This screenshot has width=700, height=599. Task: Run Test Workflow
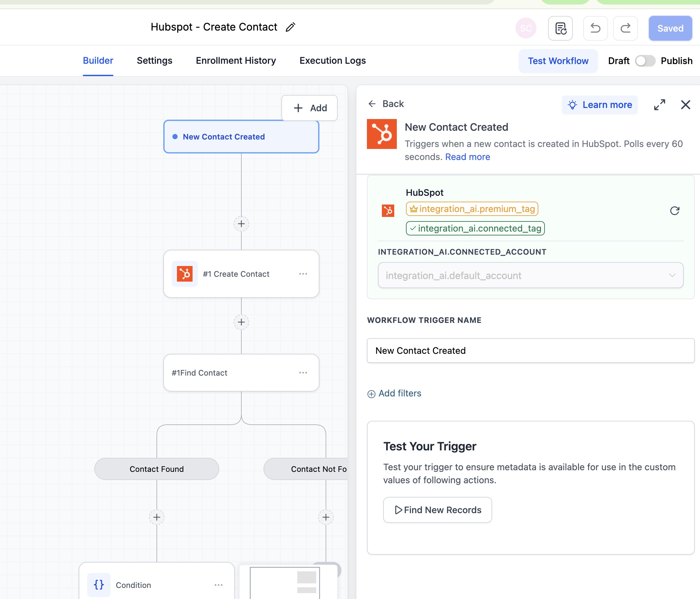tap(558, 61)
